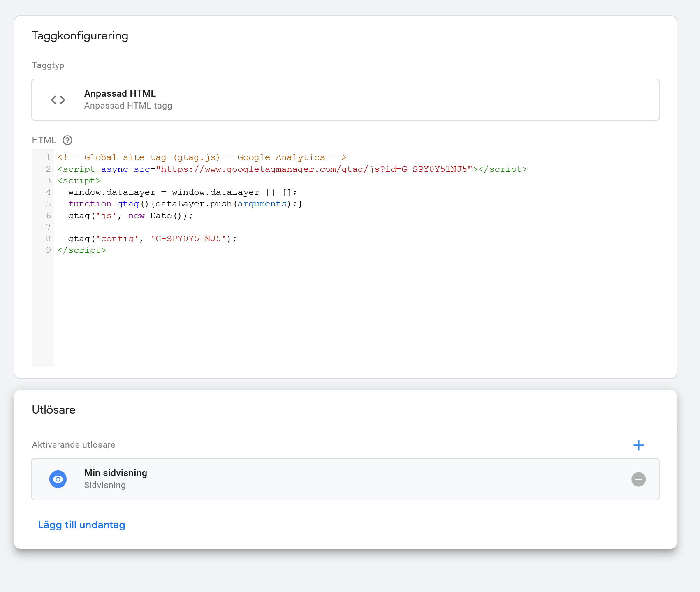This screenshot has width=700, height=592.
Task: Click the Aktiverande utlösare label
Action: click(73, 444)
